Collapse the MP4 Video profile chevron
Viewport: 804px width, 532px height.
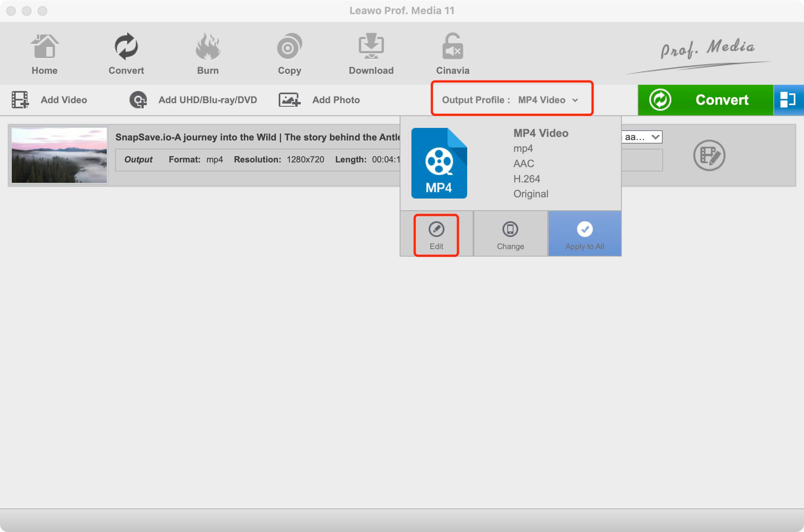click(576, 100)
